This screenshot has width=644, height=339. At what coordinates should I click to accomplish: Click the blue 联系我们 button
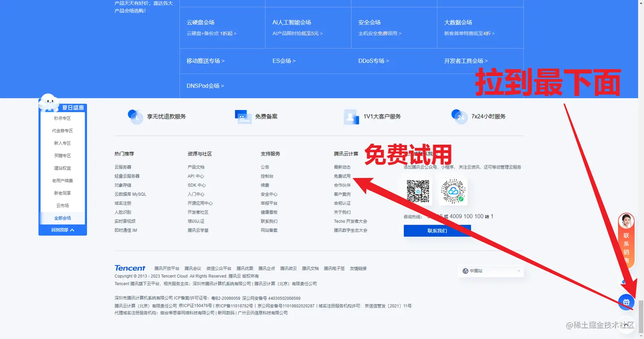pos(437,231)
